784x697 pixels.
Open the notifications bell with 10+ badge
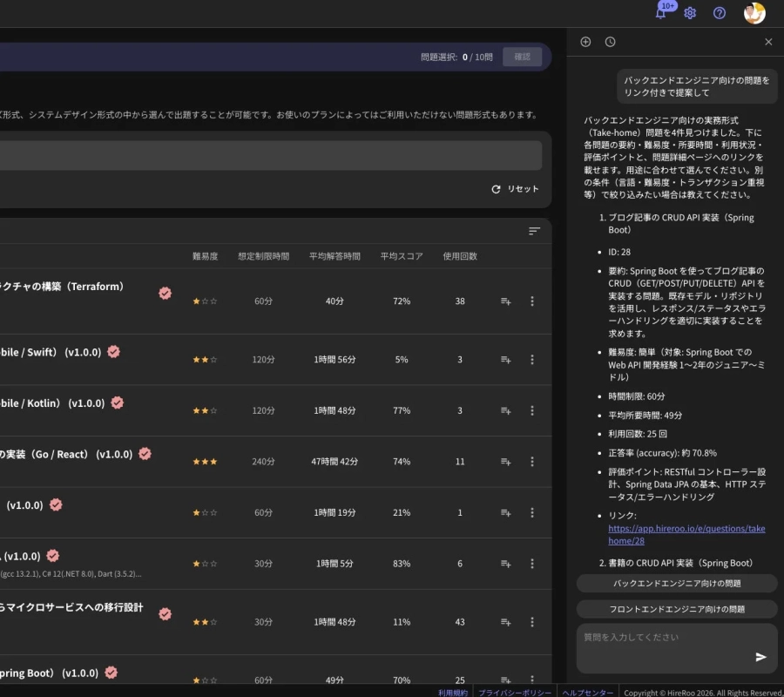(x=660, y=13)
